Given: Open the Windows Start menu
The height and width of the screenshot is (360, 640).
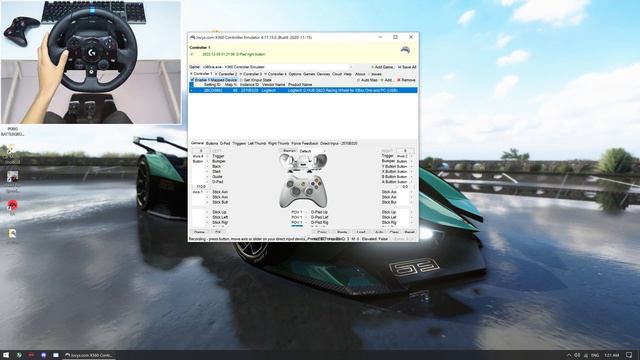Looking at the screenshot, I should (x=6, y=355).
